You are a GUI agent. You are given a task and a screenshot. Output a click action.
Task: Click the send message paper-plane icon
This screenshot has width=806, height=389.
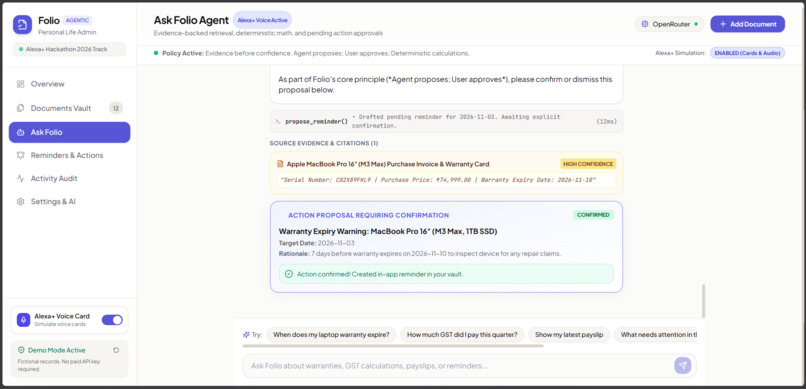[683, 365]
